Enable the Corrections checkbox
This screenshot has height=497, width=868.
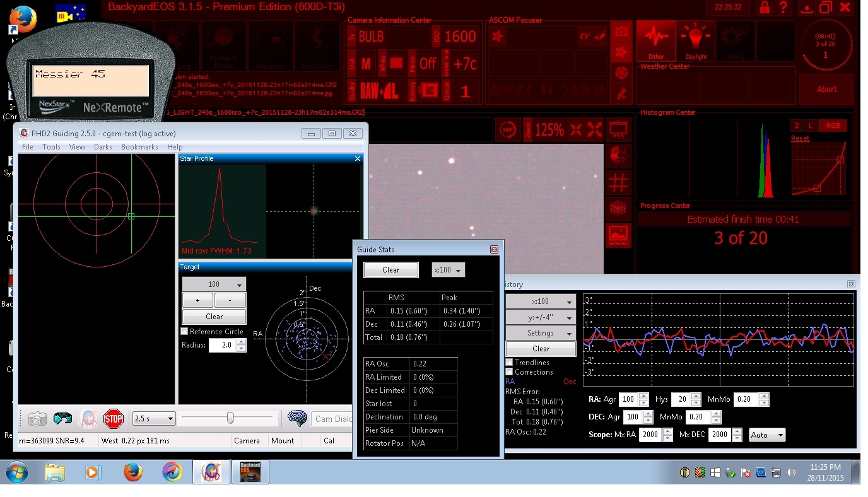509,372
